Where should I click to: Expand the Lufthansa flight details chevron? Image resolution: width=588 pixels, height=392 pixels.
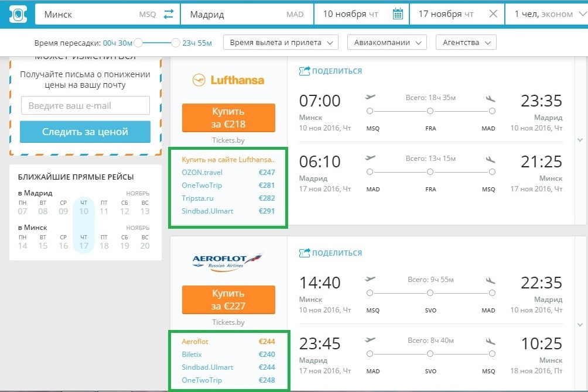click(580, 140)
